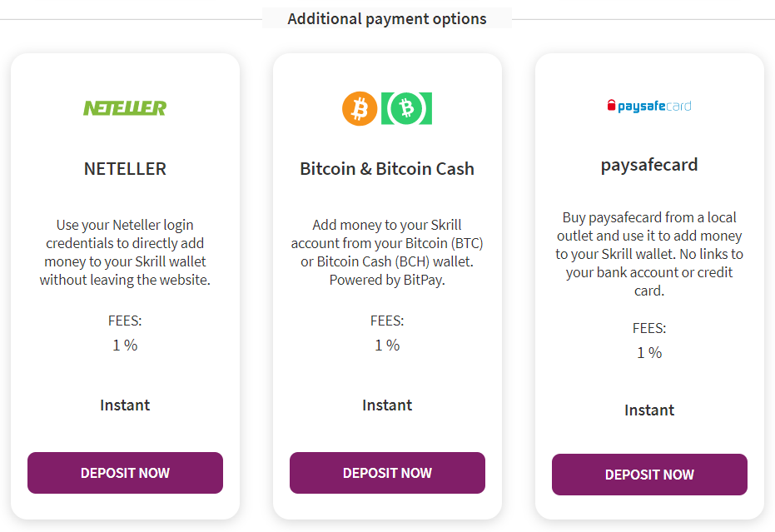Click the green NETELLER logo

click(x=125, y=107)
